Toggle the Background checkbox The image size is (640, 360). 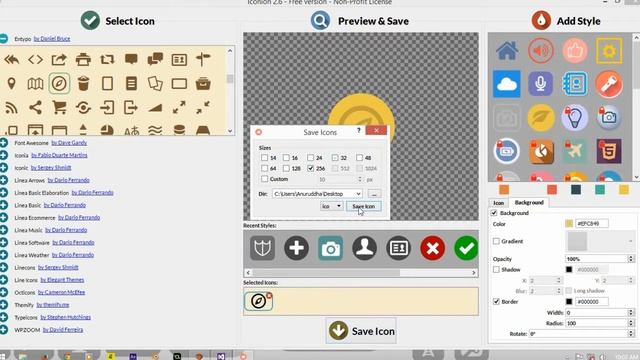(x=494, y=213)
